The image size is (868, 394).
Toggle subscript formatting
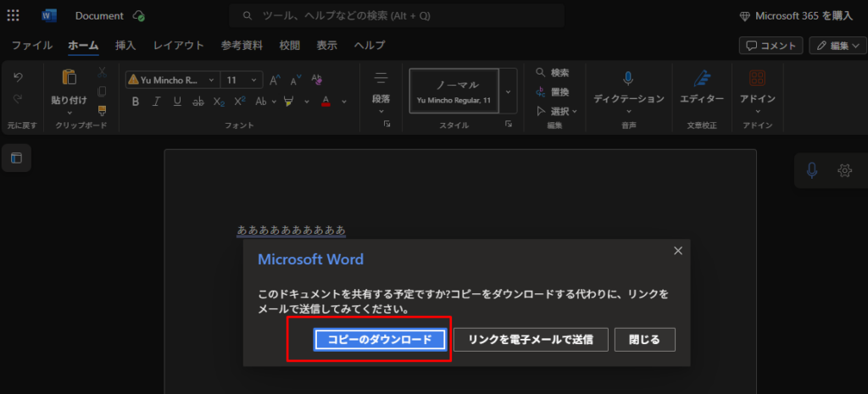point(220,102)
